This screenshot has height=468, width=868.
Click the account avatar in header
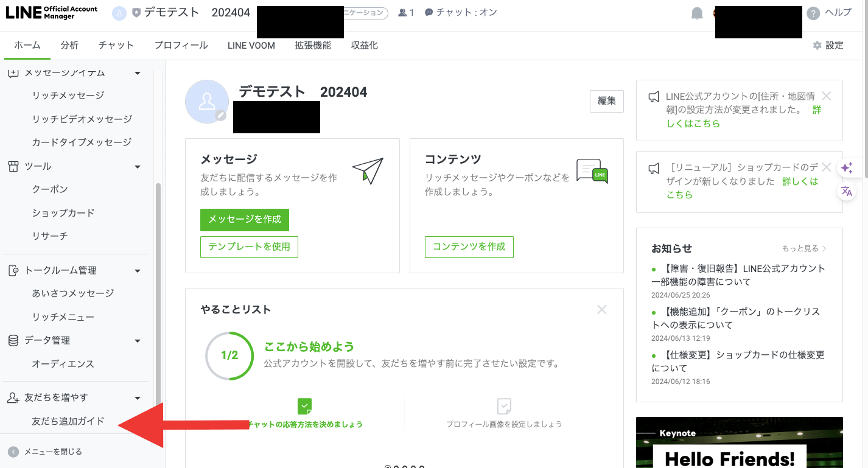[x=119, y=13]
